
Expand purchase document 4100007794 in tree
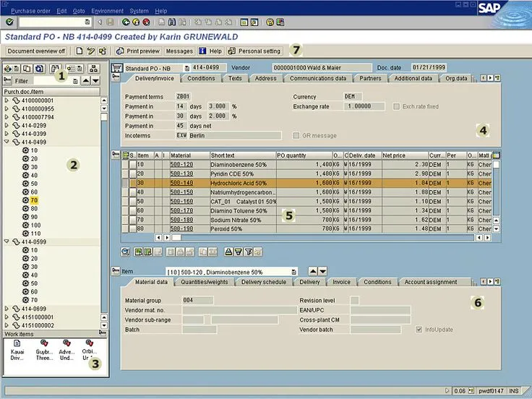point(7,117)
